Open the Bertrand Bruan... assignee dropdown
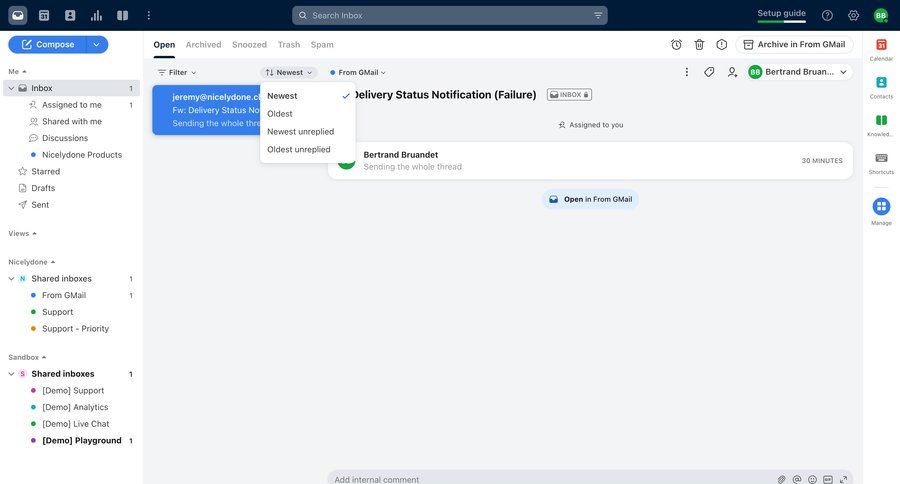This screenshot has width=900, height=484. coord(798,72)
